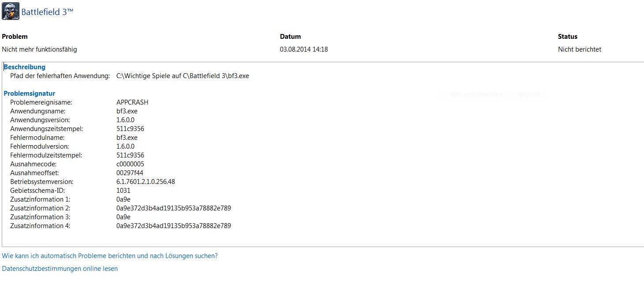Viewport: 644px width, 281px height.
Task: Click the Anwendungszeitstempel label
Action: [x=47, y=129]
